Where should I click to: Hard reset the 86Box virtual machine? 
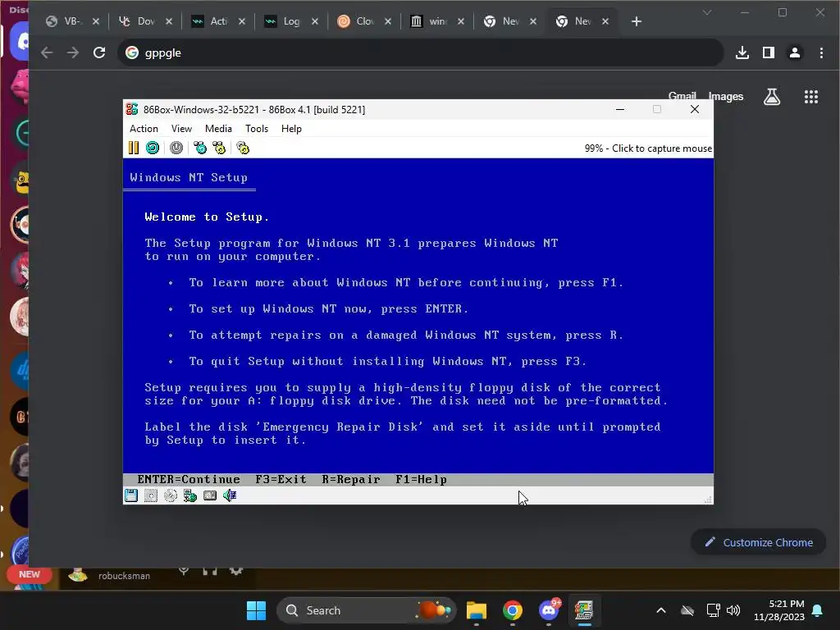pos(153,148)
